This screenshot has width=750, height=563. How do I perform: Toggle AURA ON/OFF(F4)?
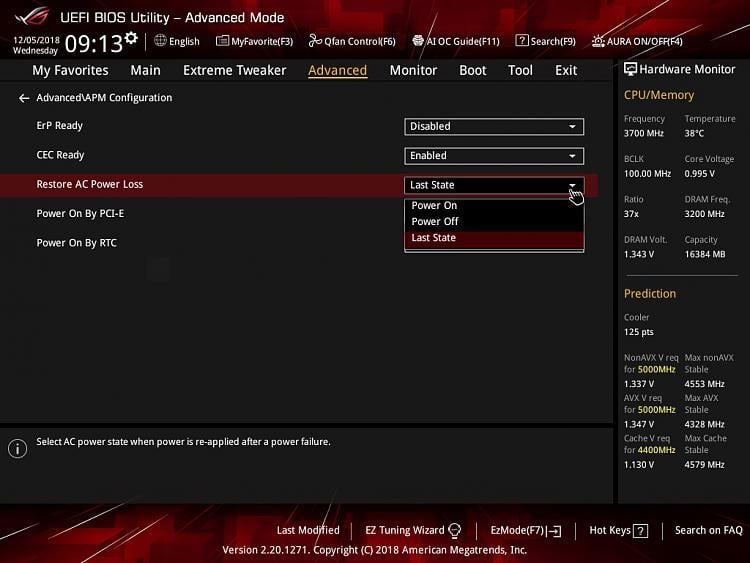pyautogui.click(x=637, y=41)
